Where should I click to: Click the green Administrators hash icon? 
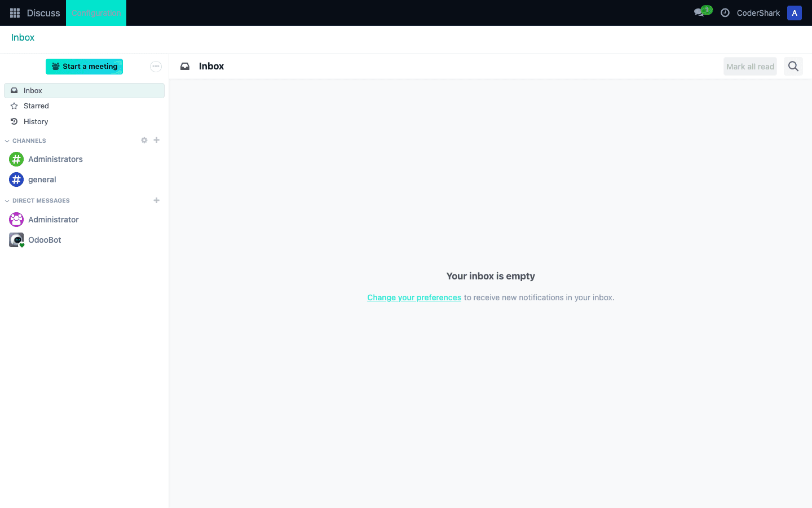(x=16, y=159)
